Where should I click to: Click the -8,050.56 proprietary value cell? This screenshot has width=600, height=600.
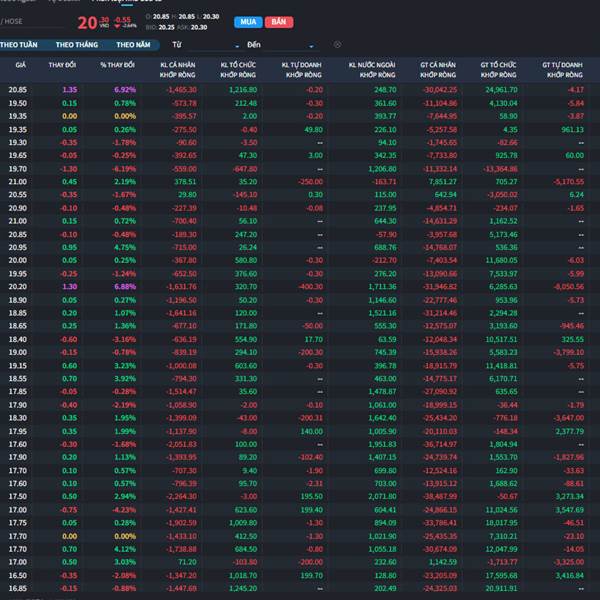coord(569,287)
